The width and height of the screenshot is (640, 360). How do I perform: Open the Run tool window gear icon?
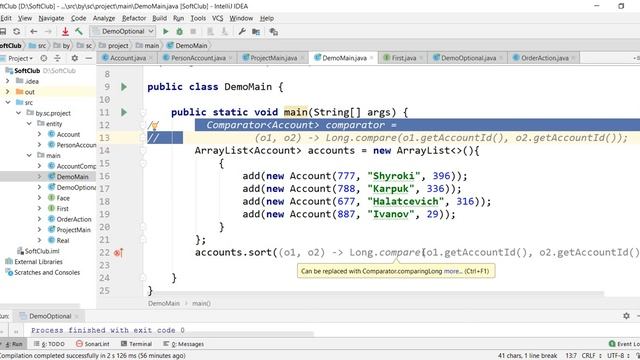click(627, 316)
